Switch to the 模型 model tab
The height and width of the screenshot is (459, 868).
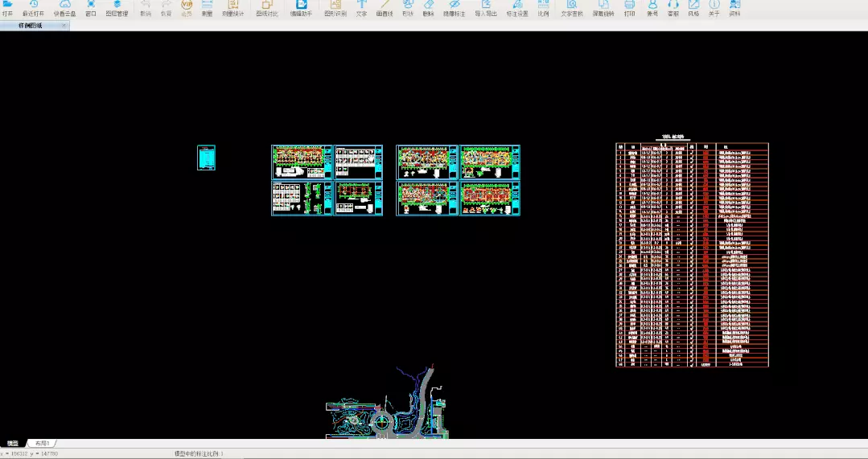coord(13,444)
